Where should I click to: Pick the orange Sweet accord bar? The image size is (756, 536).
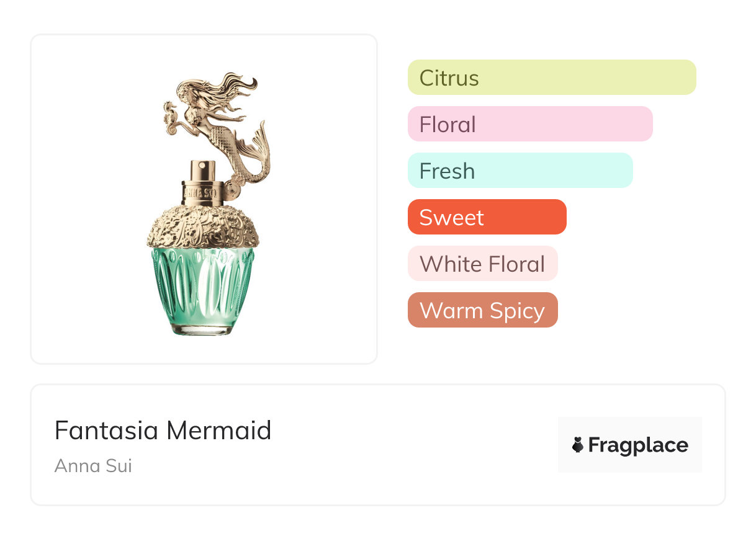[x=487, y=217]
